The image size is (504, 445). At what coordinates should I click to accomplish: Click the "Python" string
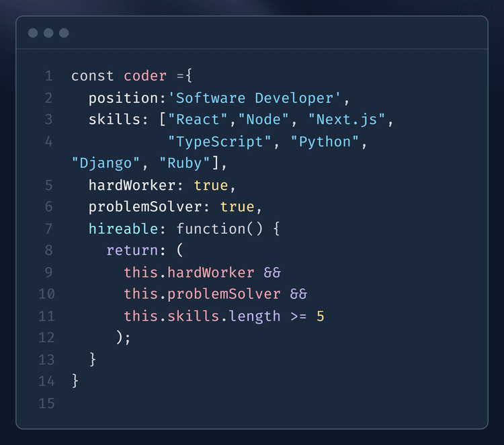pyautogui.click(x=325, y=142)
